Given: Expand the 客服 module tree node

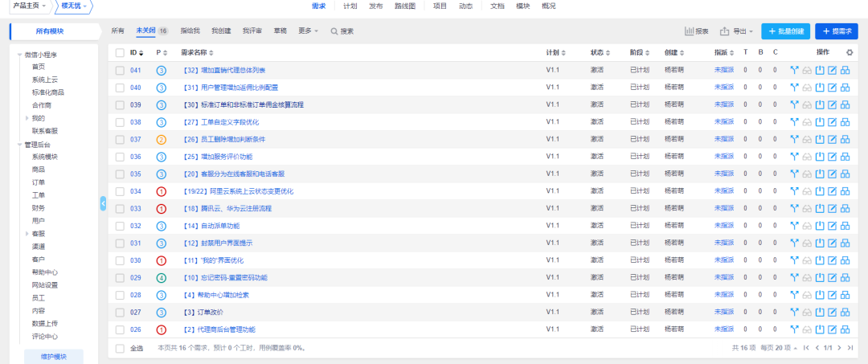Looking at the screenshot, I should (27, 234).
